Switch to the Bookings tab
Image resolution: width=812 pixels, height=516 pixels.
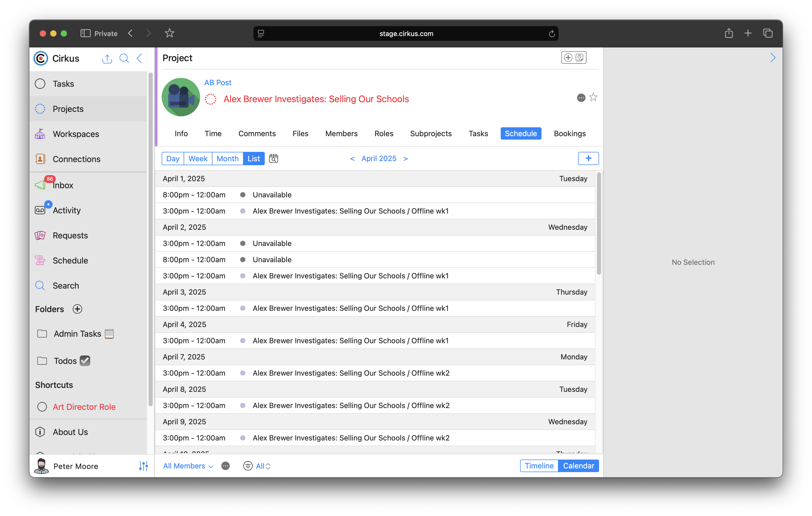569,134
